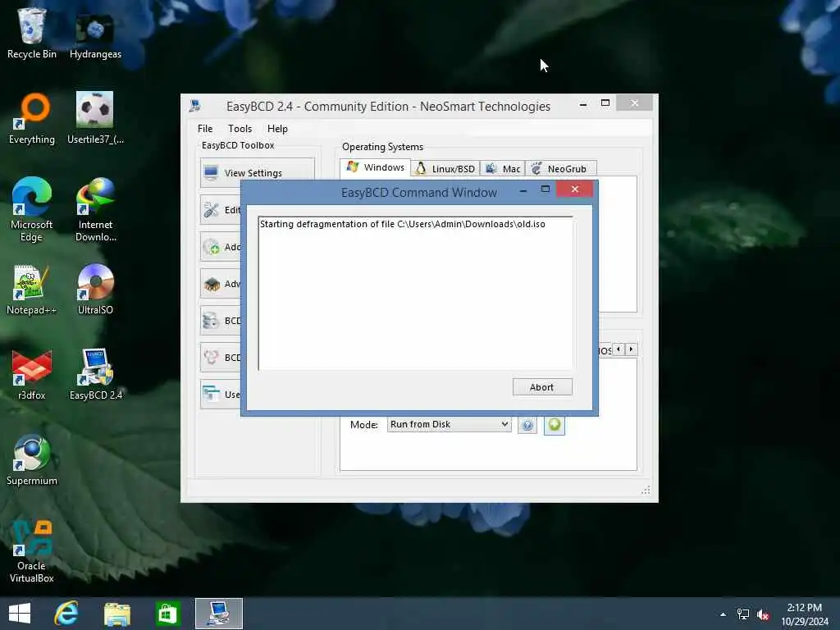This screenshot has width=840, height=630.
Task: Select the r3dfox desktop shortcut
Action: tap(32, 374)
